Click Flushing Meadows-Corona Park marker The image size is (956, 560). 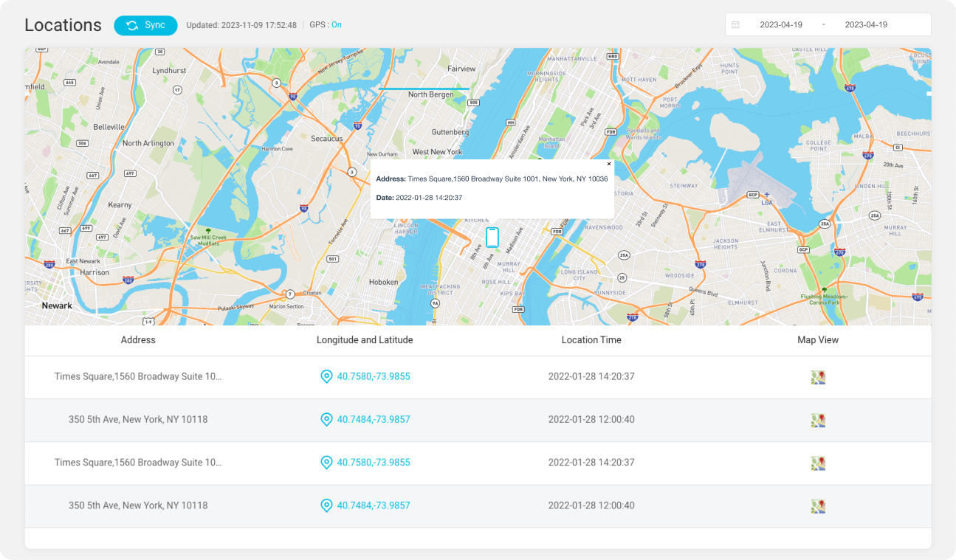point(825,295)
